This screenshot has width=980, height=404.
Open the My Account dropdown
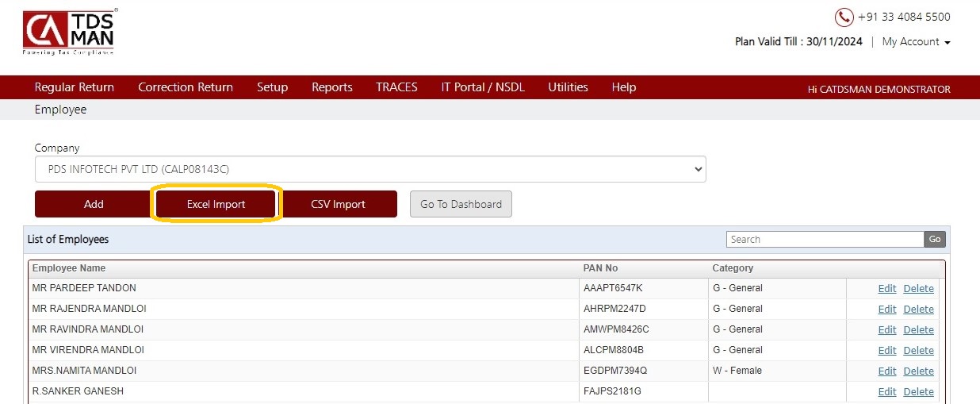coord(916,41)
